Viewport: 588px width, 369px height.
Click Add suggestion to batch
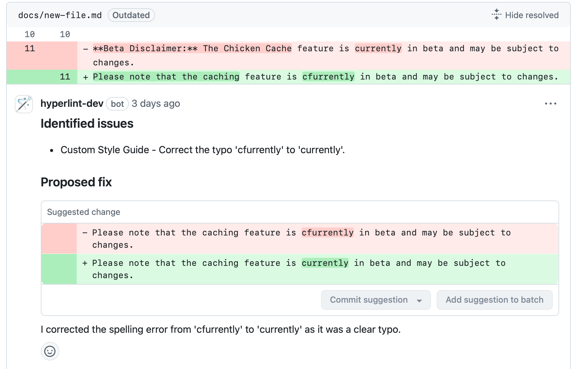tap(494, 300)
